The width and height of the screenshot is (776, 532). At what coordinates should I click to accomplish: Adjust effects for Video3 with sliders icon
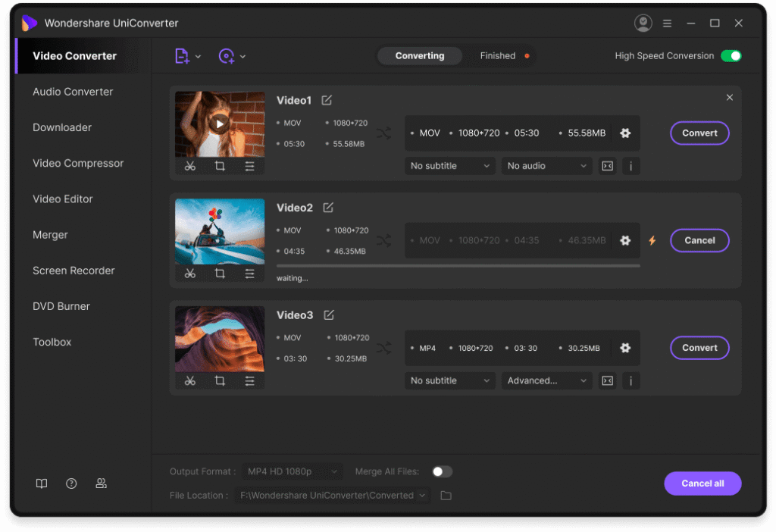click(250, 381)
